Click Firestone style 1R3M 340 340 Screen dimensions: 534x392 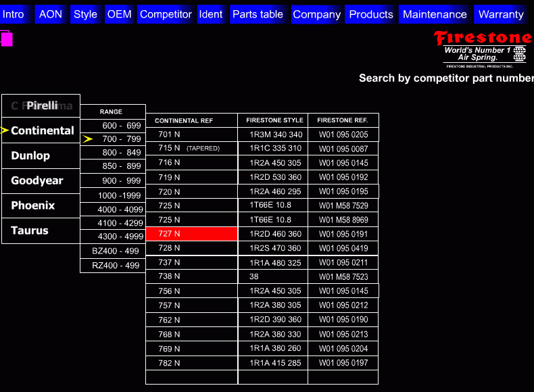(273, 134)
